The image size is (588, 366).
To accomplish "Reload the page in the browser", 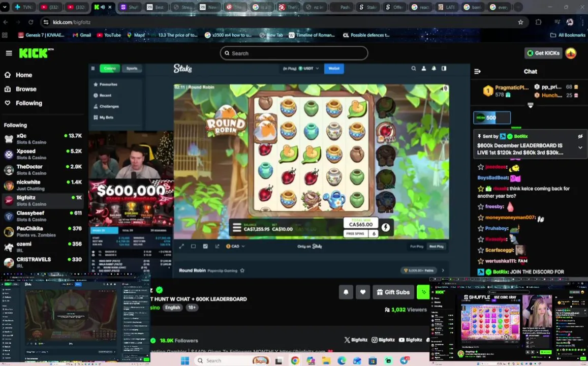I will [31, 22].
